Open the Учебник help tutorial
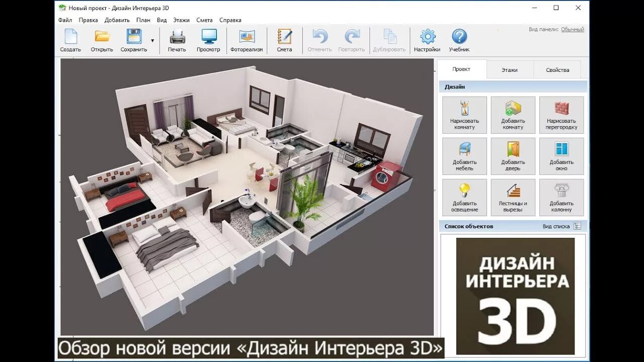This screenshot has height=362, width=644. pos(459,40)
